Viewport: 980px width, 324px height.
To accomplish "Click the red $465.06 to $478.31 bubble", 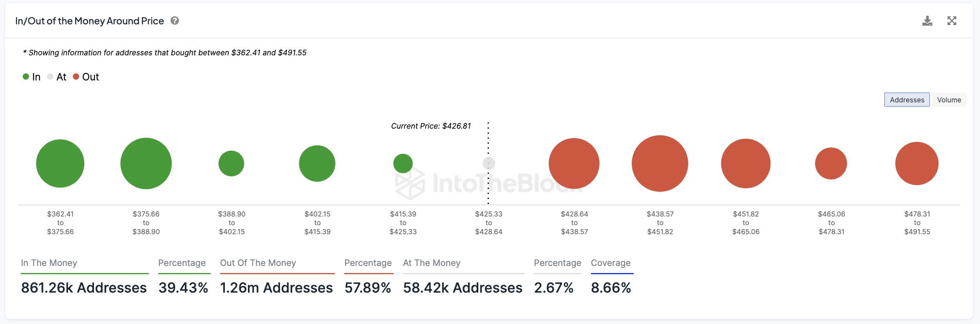I will coord(831,164).
